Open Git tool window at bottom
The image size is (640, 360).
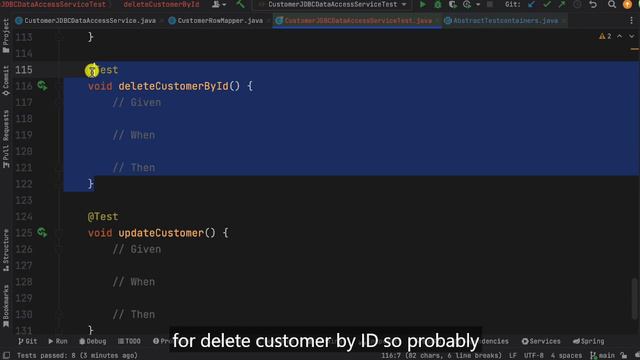pyautogui.click(x=27, y=341)
